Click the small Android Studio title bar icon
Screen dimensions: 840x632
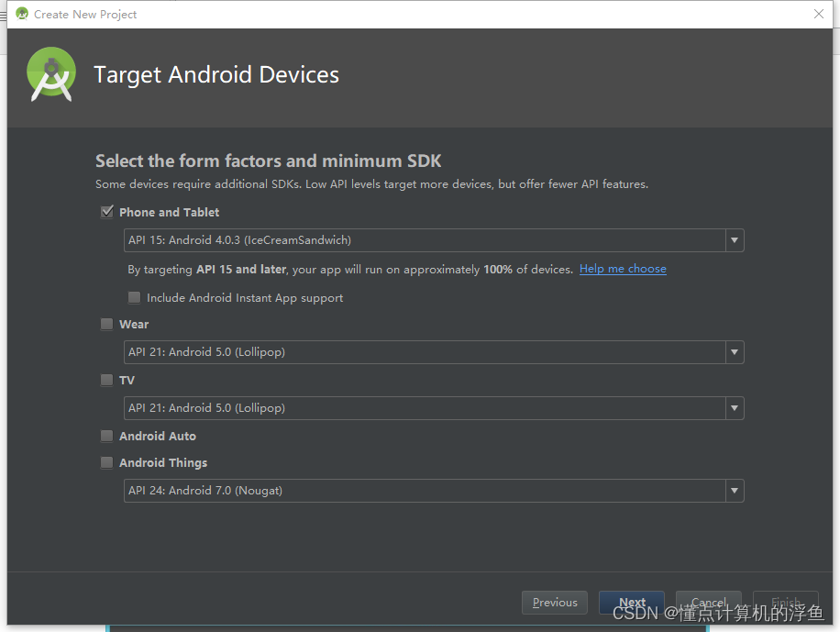click(22, 14)
